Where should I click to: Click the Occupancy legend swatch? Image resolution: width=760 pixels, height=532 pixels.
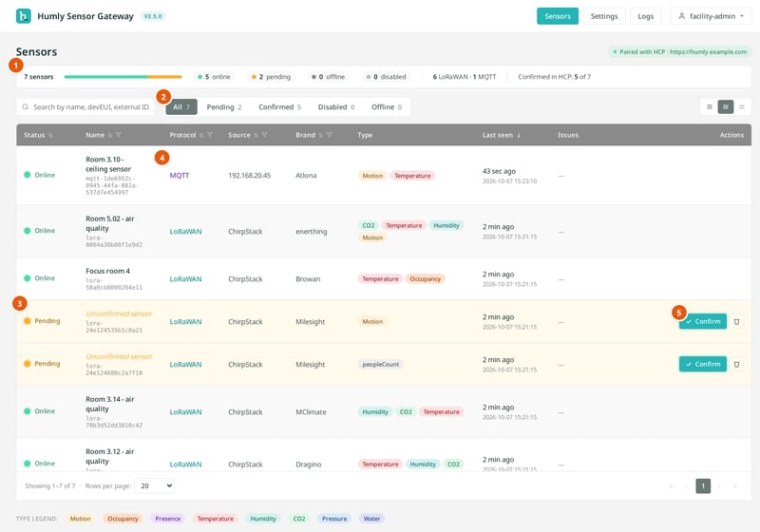click(123, 519)
